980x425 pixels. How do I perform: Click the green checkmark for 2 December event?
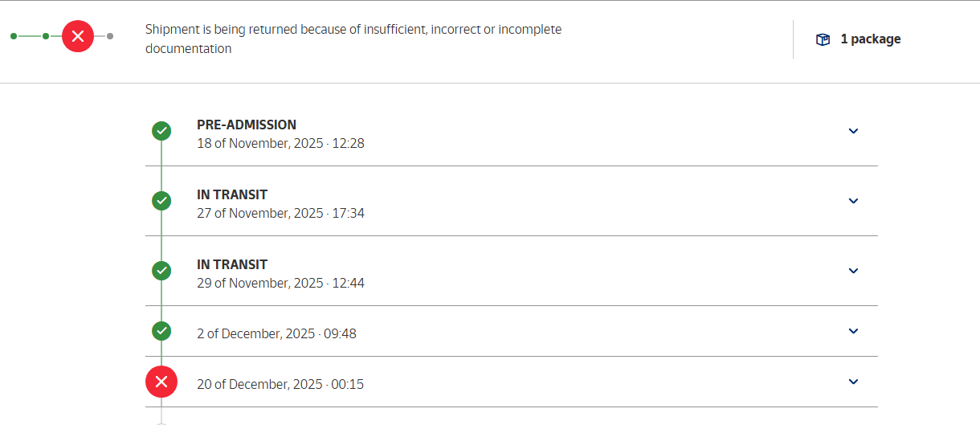tap(161, 330)
